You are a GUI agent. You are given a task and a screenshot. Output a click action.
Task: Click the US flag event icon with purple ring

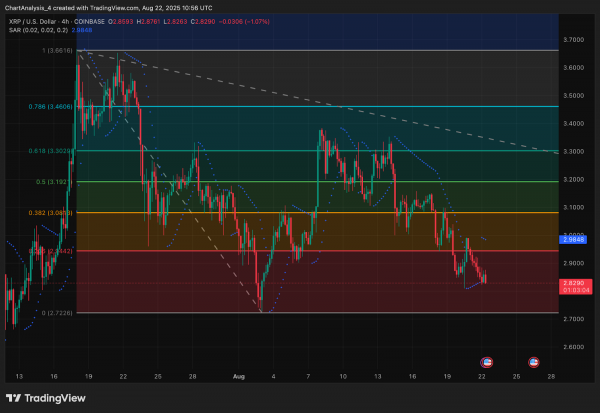(x=487, y=362)
